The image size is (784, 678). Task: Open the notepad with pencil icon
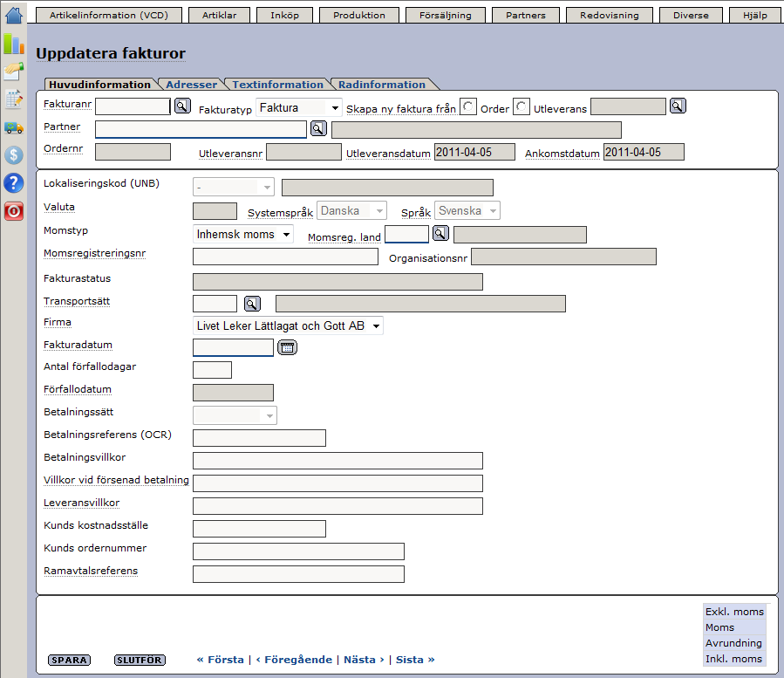(13, 99)
